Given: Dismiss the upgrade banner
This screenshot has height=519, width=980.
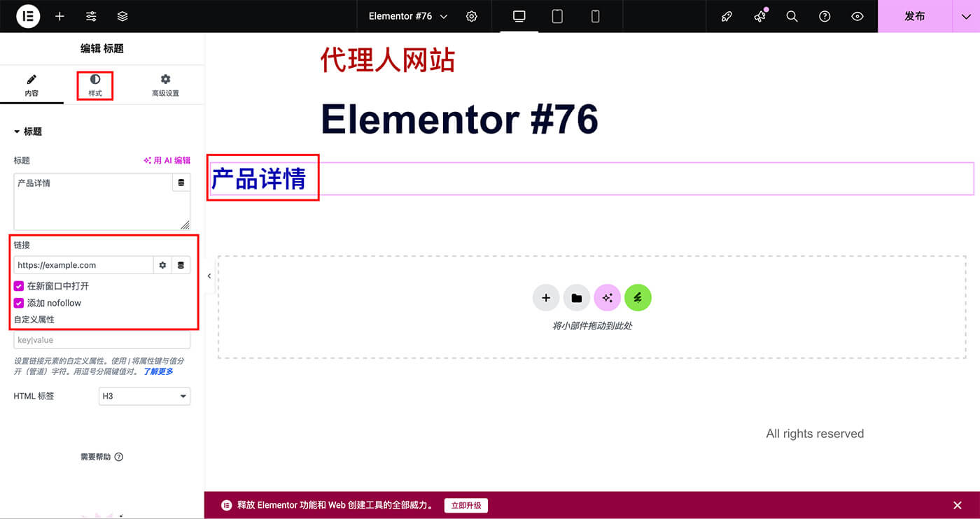Looking at the screenshot, I should click(958, 506).
